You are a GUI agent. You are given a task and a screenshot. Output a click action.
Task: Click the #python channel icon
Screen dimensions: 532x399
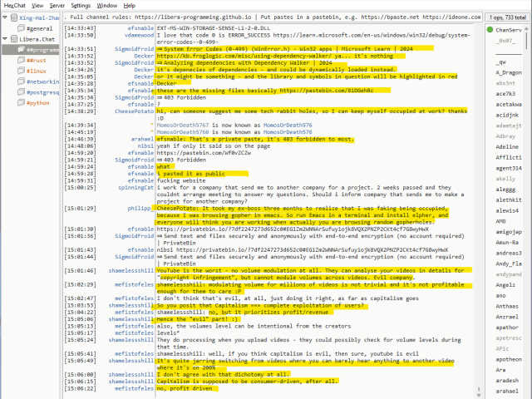[x=20, y=104]
